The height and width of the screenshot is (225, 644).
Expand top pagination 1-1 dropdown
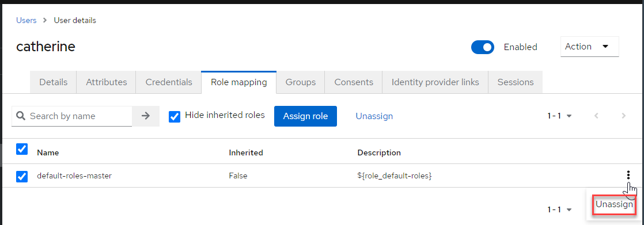(559, 116)
